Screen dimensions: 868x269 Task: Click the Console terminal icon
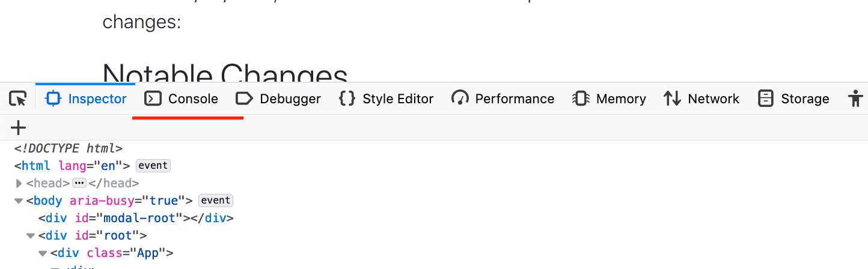pos(153,99)
